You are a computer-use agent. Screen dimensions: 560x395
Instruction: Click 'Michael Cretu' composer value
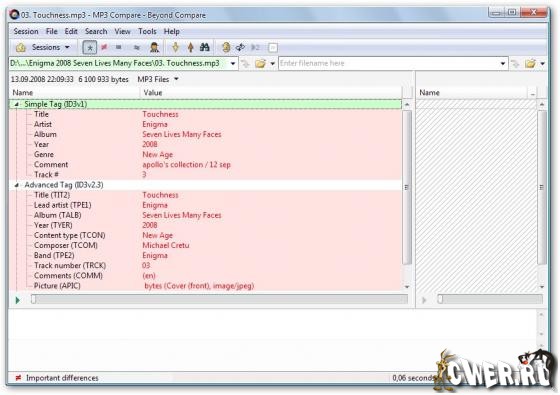166,245
